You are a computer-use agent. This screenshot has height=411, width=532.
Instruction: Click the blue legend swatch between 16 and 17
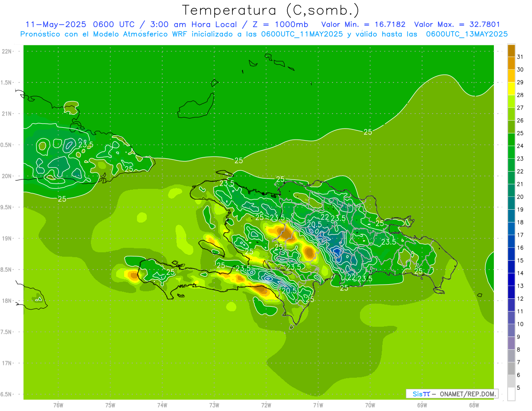coord(511,241)
